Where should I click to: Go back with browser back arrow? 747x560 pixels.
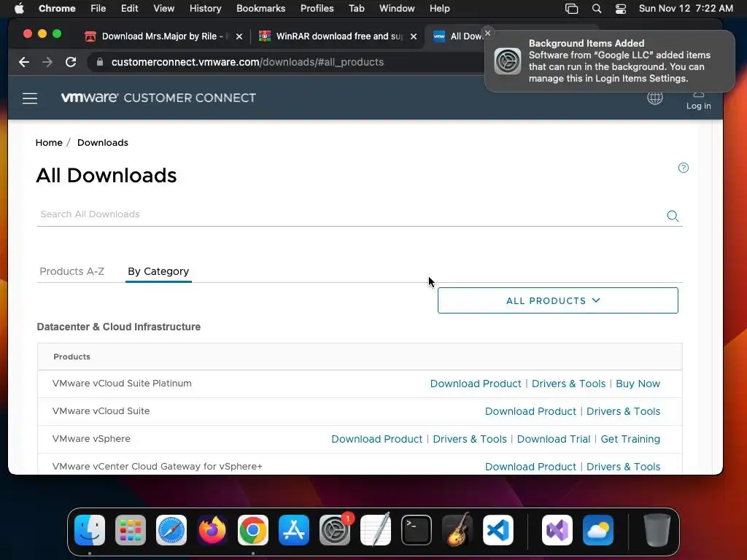click(x=24, y=62)
